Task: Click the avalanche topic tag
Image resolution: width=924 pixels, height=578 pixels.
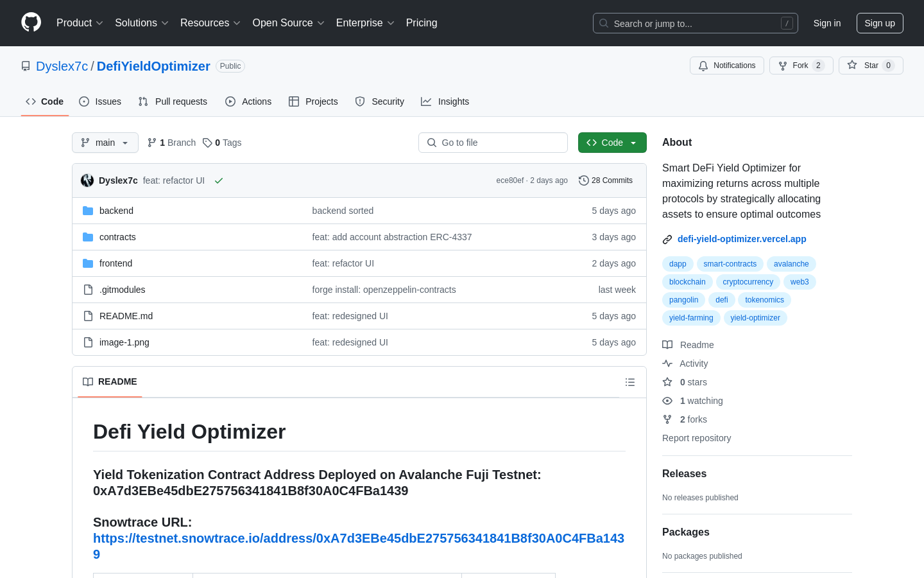Action: pyautogui.click(x=791, y=264)
